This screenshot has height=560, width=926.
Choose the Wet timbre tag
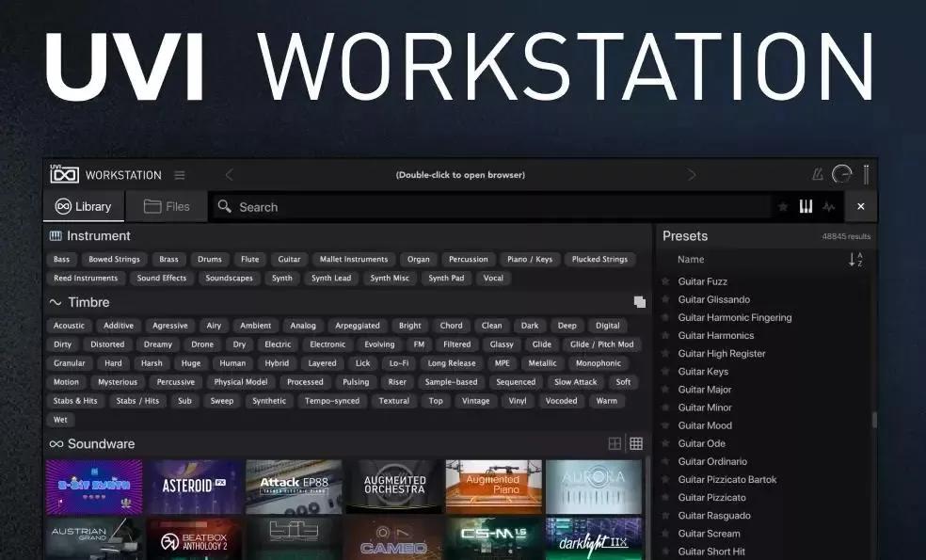click(60, 420)
